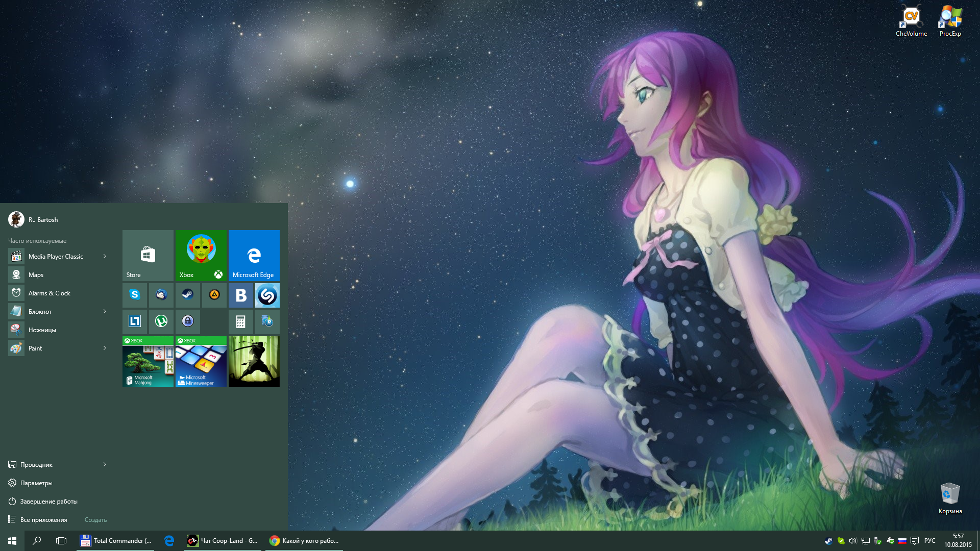This screenshot has width=980, height=551.
Task: Launch uTorrent from the Start tile
Action: coord(161,321)
